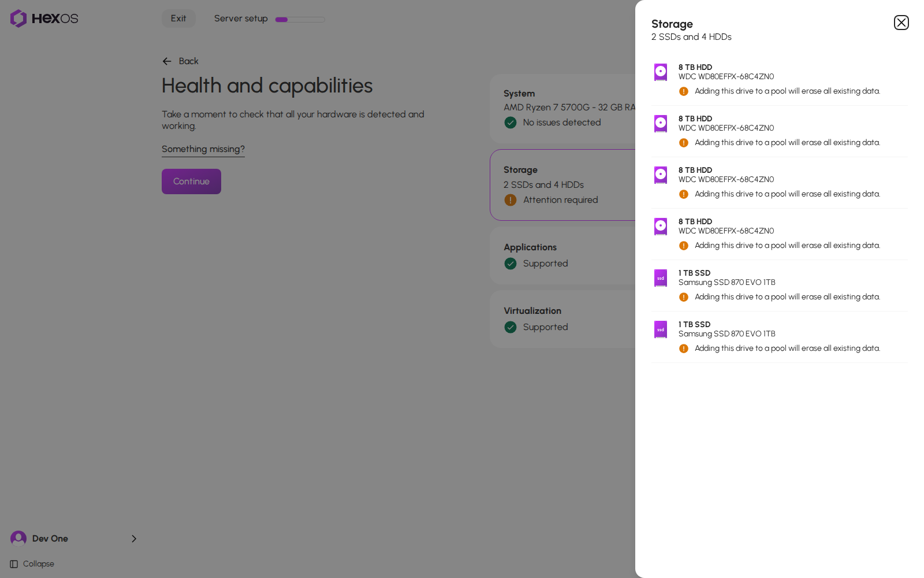The width and height of the screenshot is (924, 578).
Task: Expand the Dev One account chevron
Action: [x=134, y=539]
